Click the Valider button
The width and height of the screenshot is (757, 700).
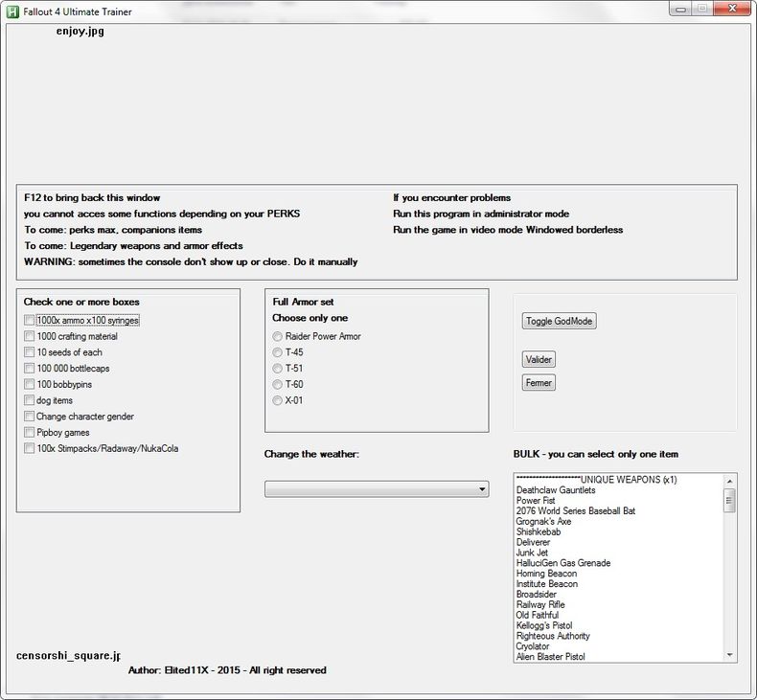(x=539, y=359)
